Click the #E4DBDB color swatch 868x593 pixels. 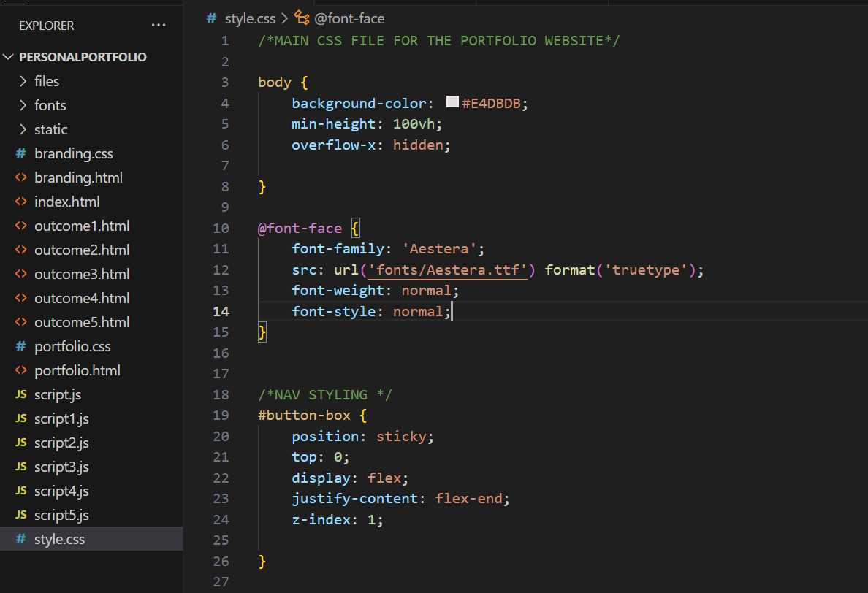point(452,102)
